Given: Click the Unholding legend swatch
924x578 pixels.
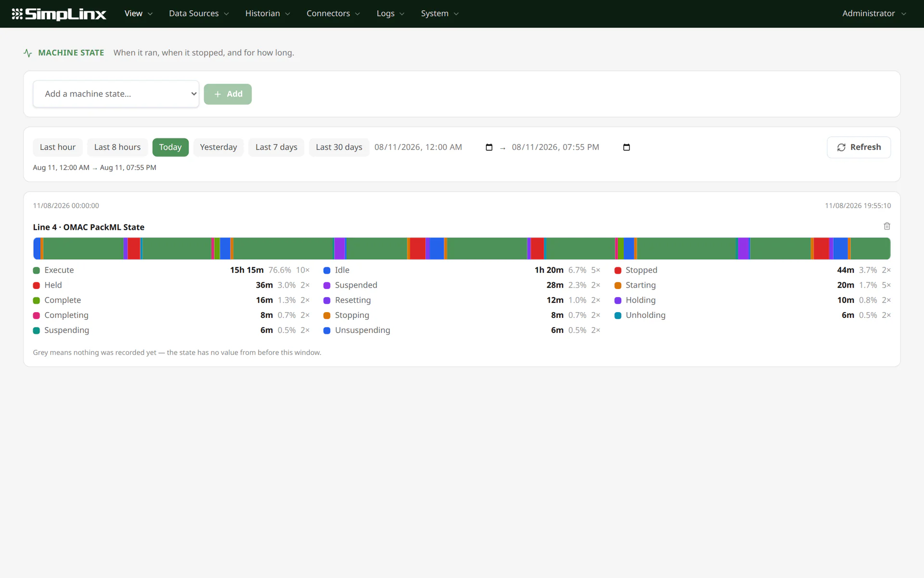Looking at the screenshot, I should pos(618,315).
